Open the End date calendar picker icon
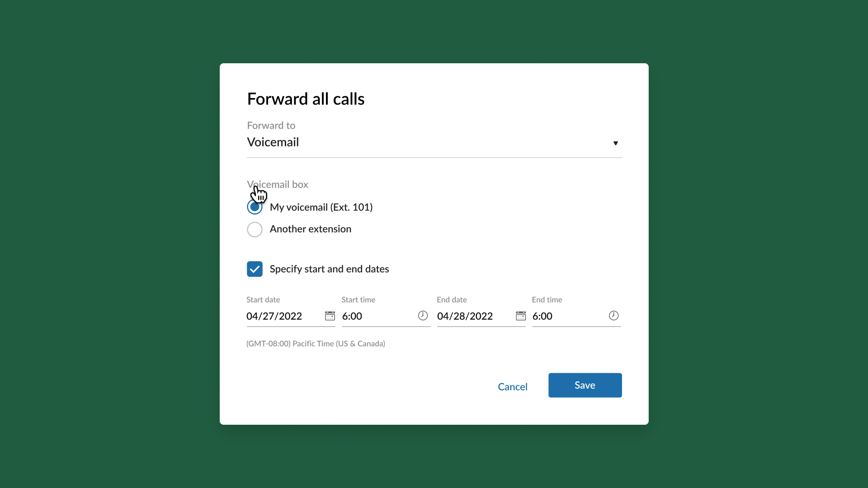 [x=521, y=316]
